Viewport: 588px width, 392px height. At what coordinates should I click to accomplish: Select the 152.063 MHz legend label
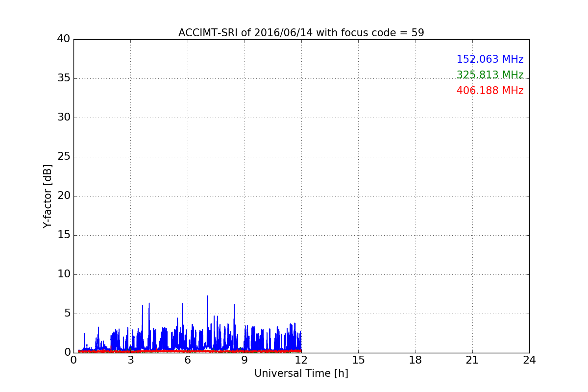click(x=490, y=59)
